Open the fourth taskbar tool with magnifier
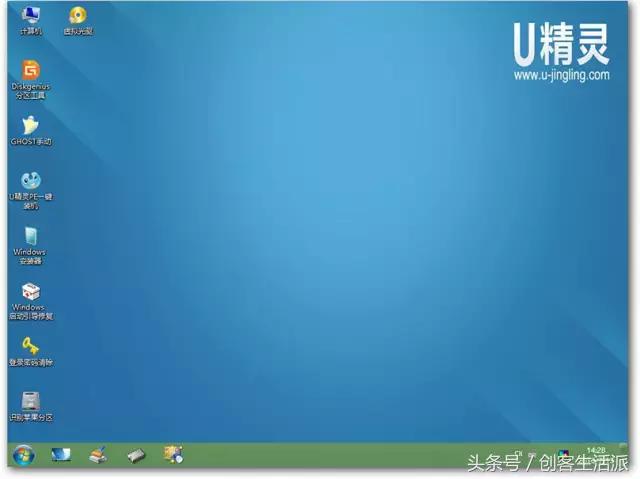The height and width of the screenshot is (479, 640). click(174, 454)
